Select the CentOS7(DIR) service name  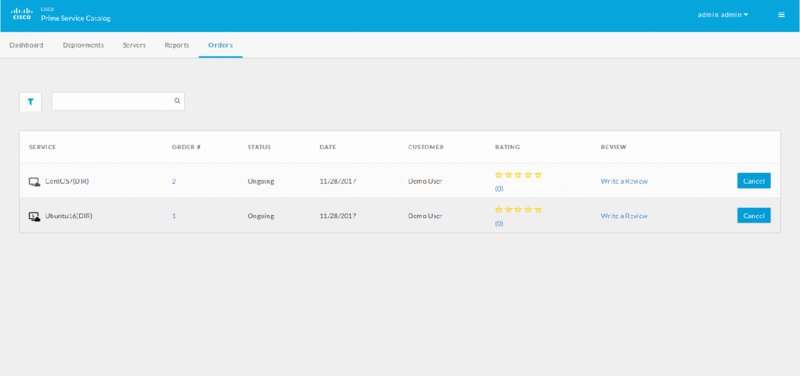click(67, 181)
